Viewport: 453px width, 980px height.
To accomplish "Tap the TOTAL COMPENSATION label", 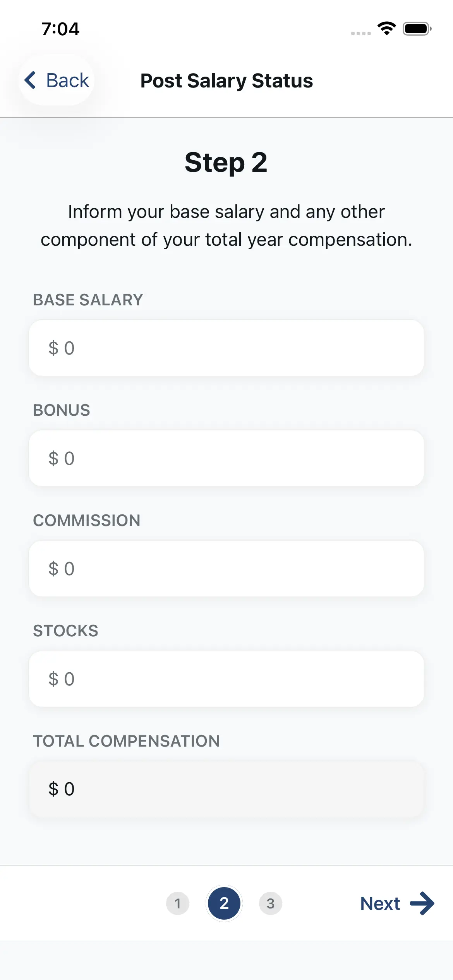I will tap(126, 741).
